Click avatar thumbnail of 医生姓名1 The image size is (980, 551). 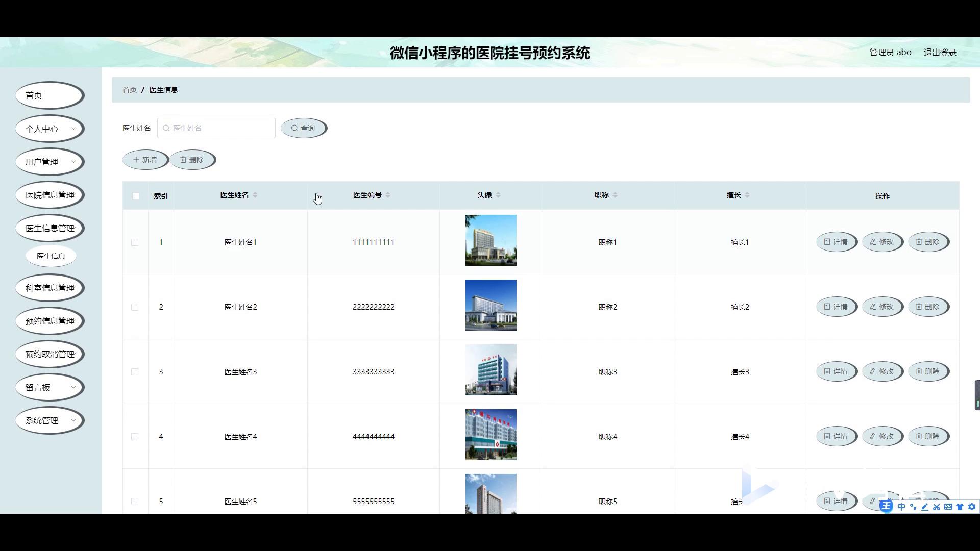pyautogui.click(x=491, y=240)
